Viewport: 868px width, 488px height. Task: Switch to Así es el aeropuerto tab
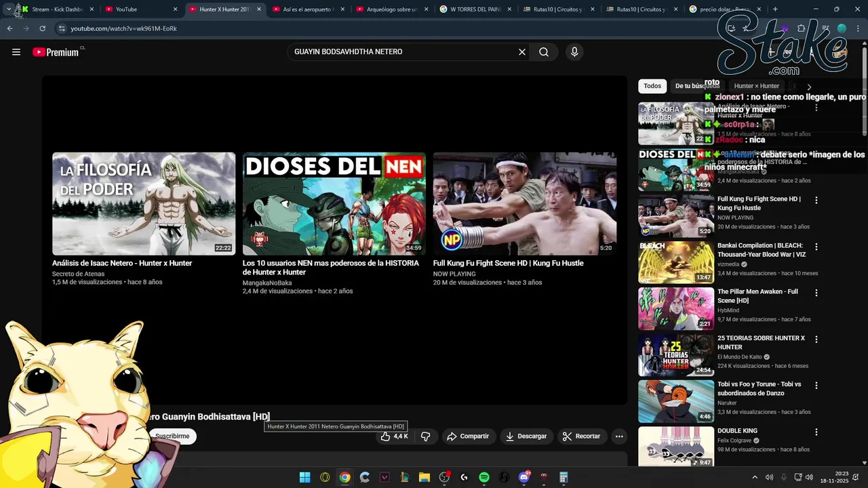309,9
